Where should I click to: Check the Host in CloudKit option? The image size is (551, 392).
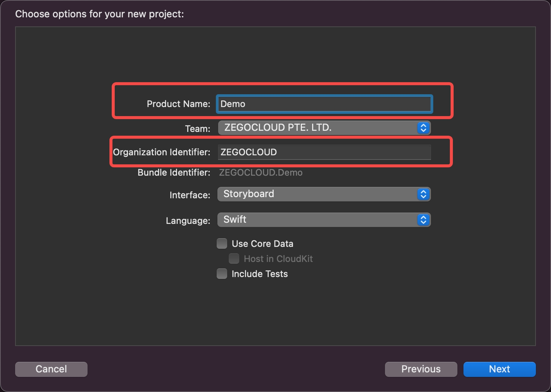pos(234,259)
